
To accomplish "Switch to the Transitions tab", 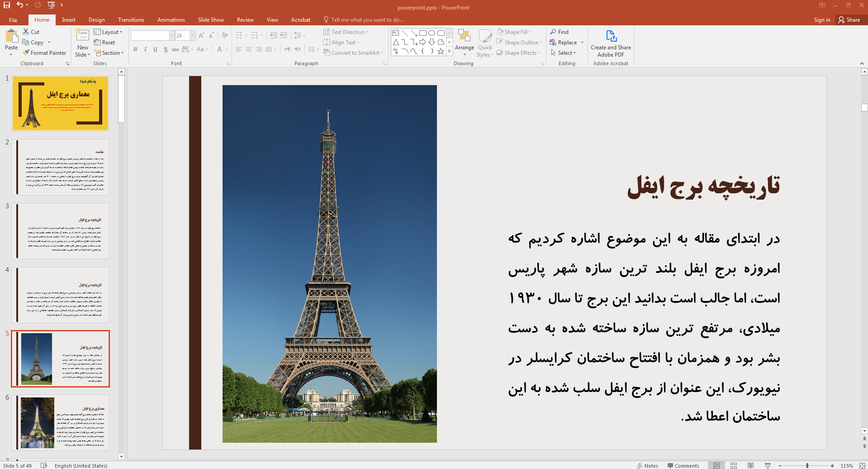I will (x=131, y=19).
